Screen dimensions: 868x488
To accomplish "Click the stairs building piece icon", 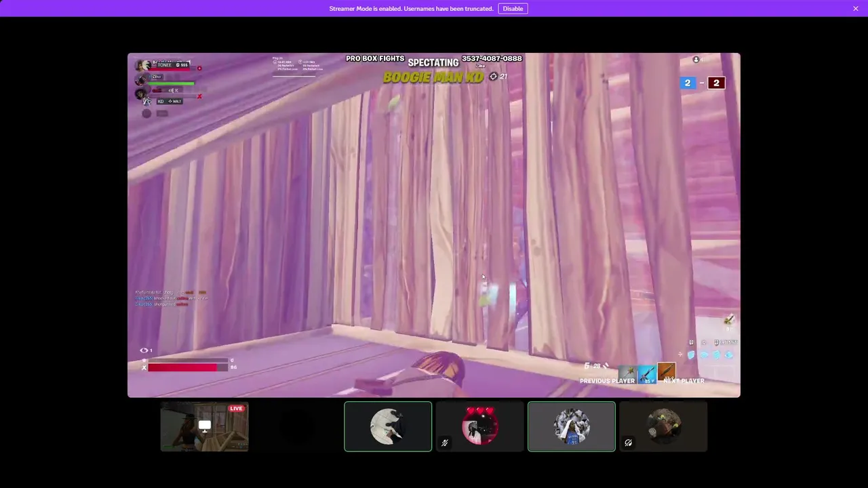I will tap(717, 354).
